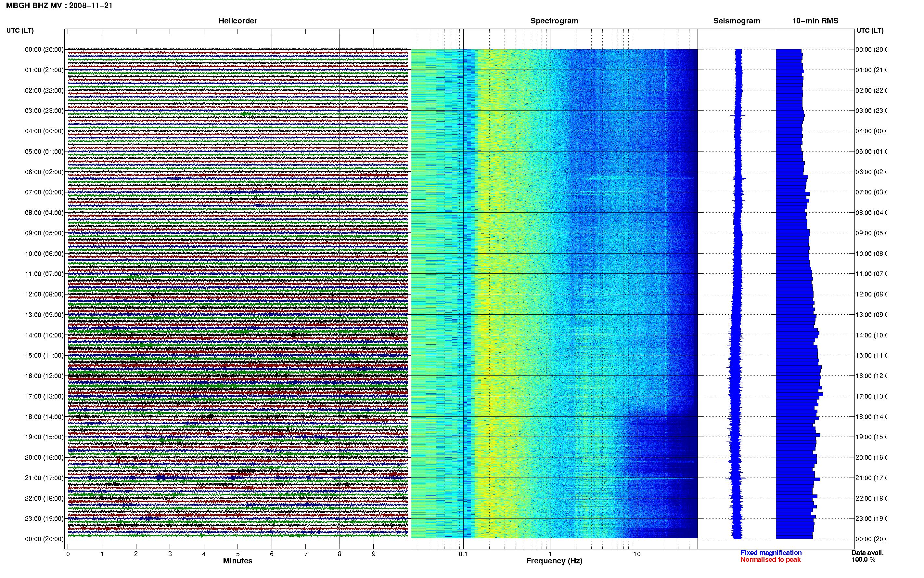
Task: Click the 20:00 (16:00) time label
Action: [x=44, y=458]
